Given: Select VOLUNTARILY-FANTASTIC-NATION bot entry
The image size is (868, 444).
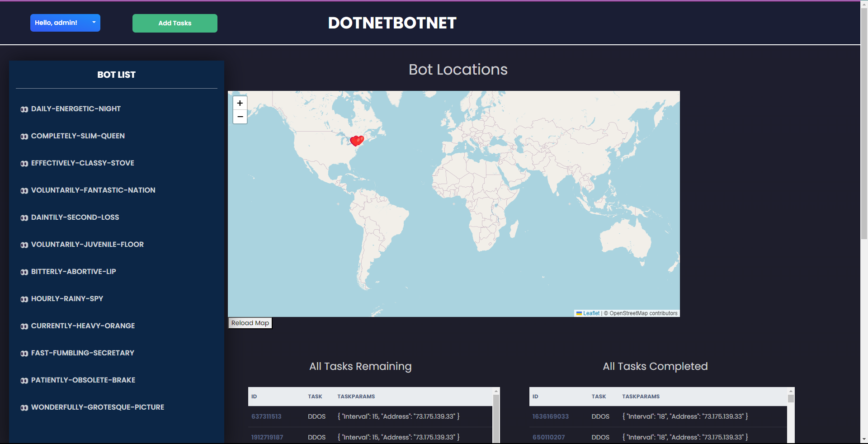Looking at the screenshot, I should [93, 190].
